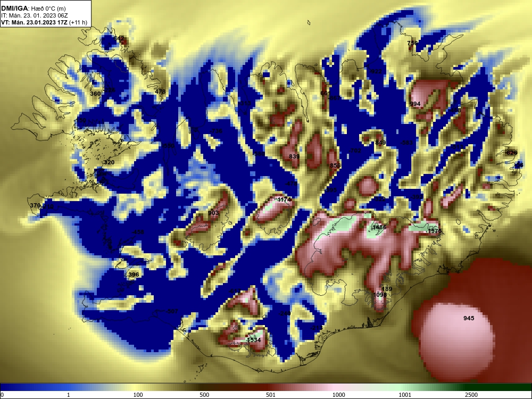532x399 pixels.
Task: Click the negative value -550
Action: coord(168,146)
